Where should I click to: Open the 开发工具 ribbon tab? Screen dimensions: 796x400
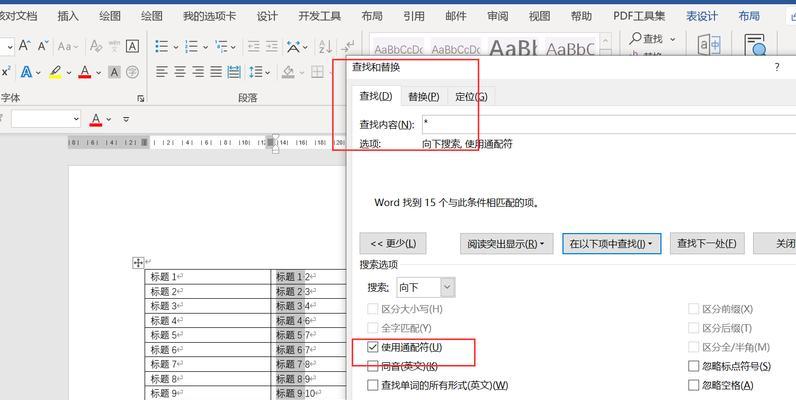(x=320, y=16)
